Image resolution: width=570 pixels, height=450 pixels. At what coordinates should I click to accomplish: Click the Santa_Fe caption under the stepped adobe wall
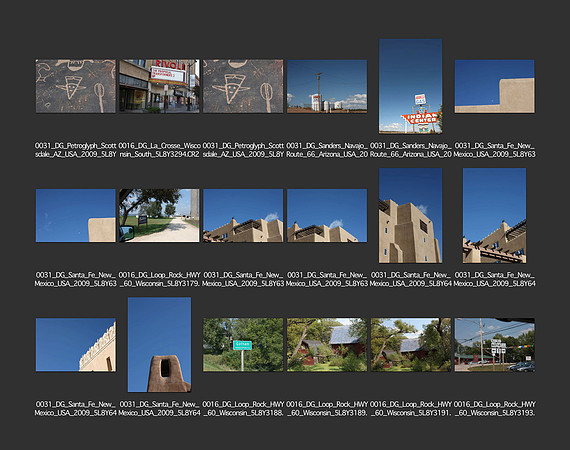click(494, 150)
